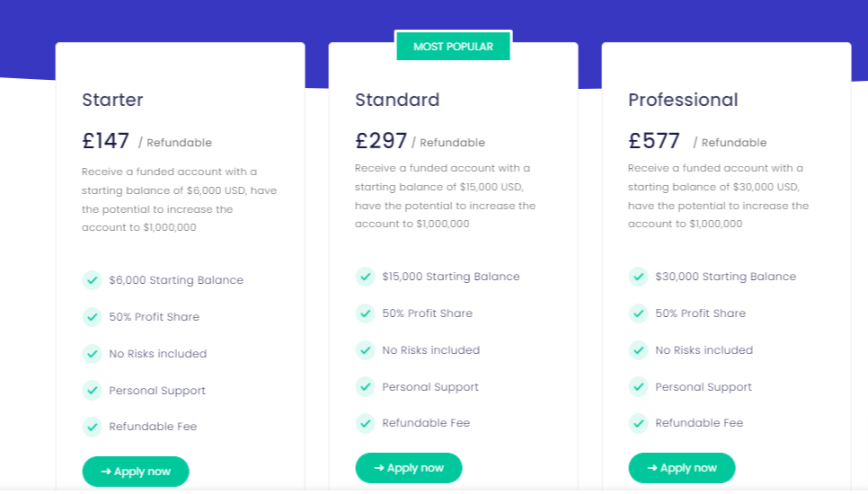Click Standard plan's No Risks included checkmark
868x494 pixels.
click(366, 350)
